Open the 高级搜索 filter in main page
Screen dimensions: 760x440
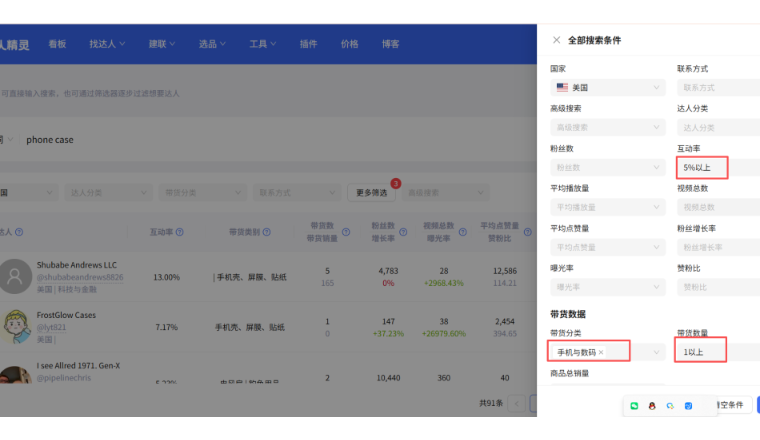[445, 193]
